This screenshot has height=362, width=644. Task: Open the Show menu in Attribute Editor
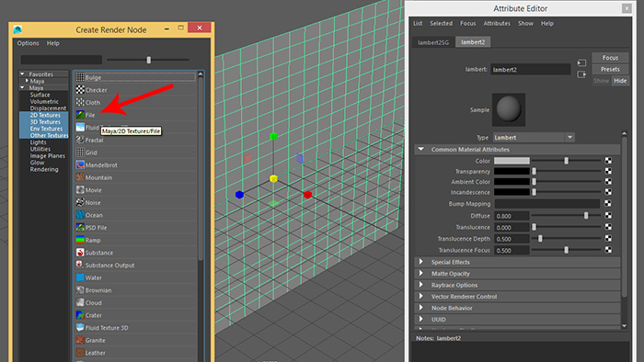[x=525, y=23]
